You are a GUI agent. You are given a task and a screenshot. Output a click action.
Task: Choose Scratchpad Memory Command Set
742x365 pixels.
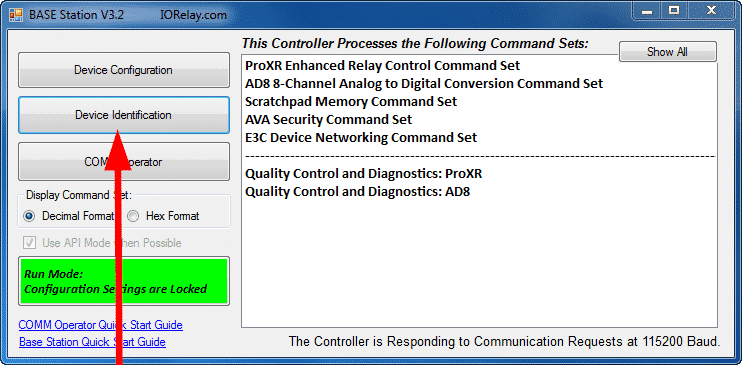tap(351, 101)
